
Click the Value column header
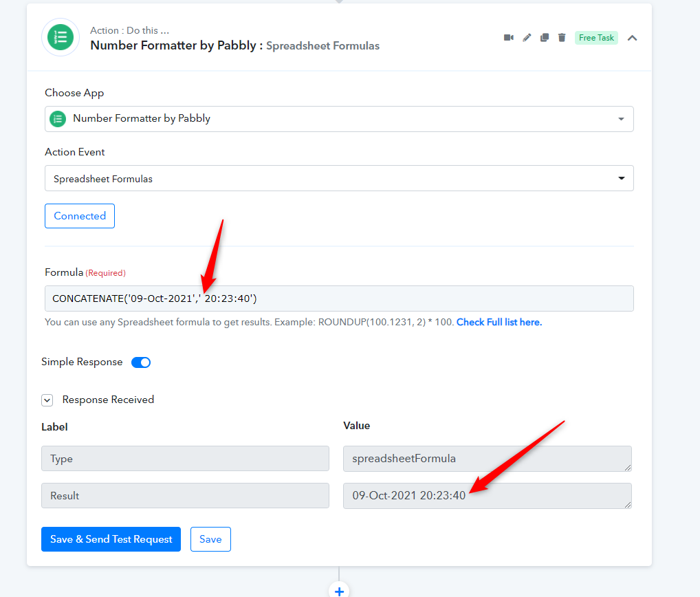(x=356, y=426)
